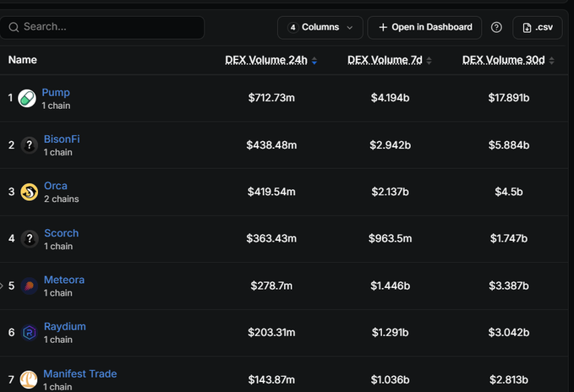
Task: Open the Pump protocol link
Action: pos(56,93)
